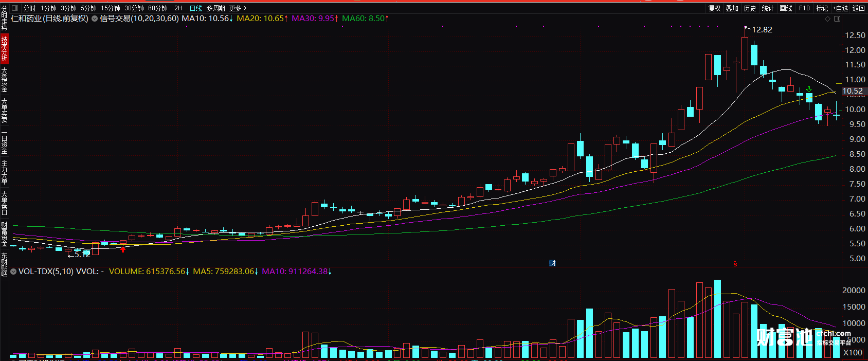
Task: Expand the 更多 periods menu
Action: click(238, 8)
